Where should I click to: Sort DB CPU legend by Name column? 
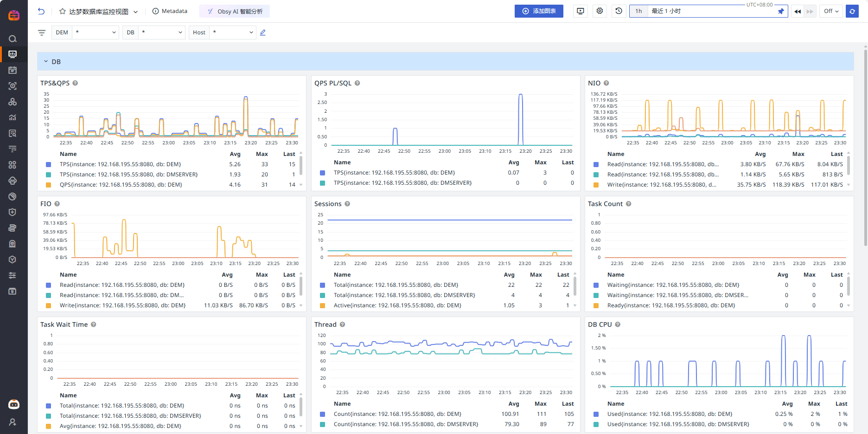tap(616, 404)
